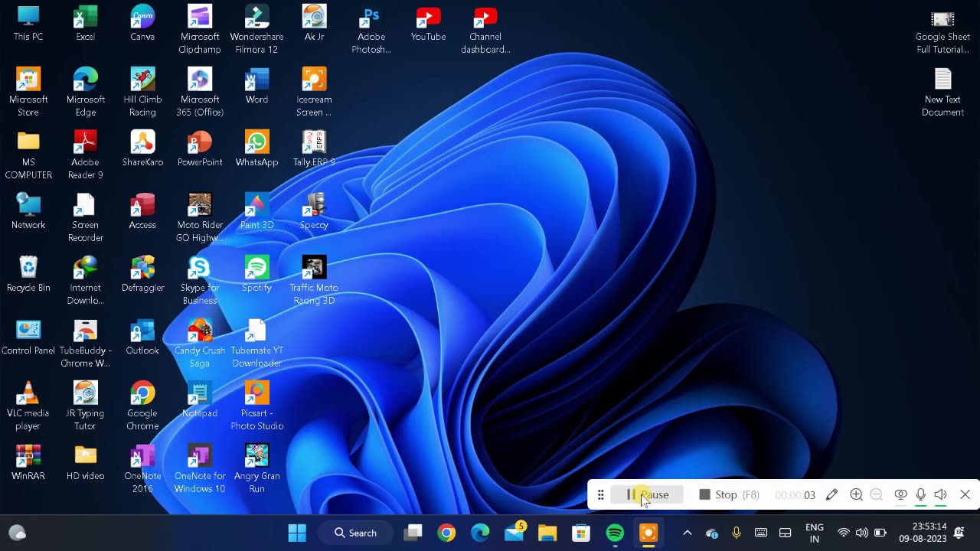The width and height of the screenshot is (980, 551).
Task: Open the HD video folder
Action: [x=85, y=463]
